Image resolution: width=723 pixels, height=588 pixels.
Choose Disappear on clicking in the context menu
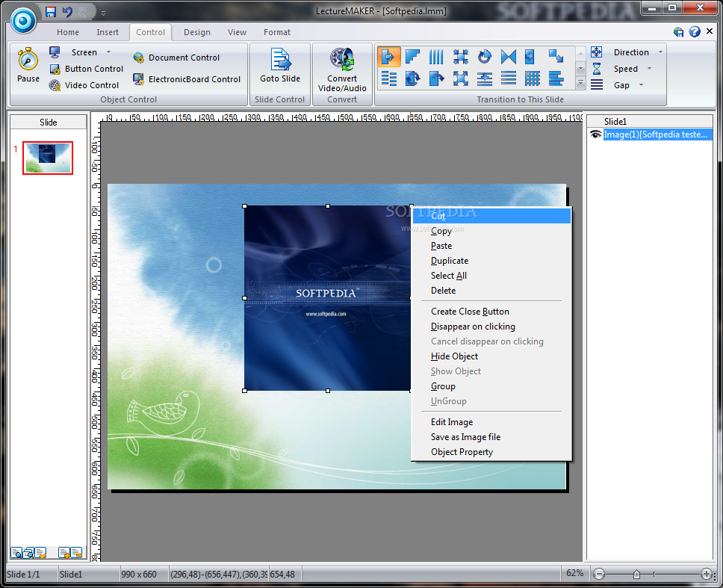click(x=491, y=327)
